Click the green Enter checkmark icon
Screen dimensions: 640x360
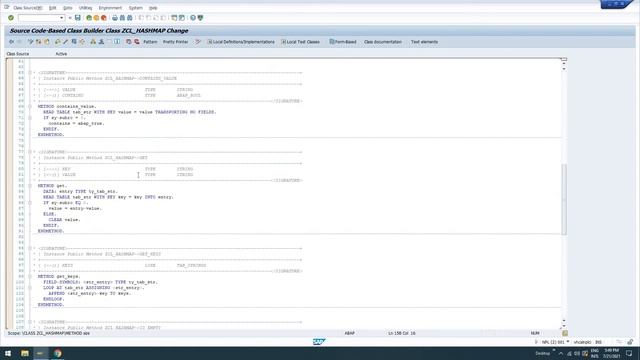pos(11,18)
